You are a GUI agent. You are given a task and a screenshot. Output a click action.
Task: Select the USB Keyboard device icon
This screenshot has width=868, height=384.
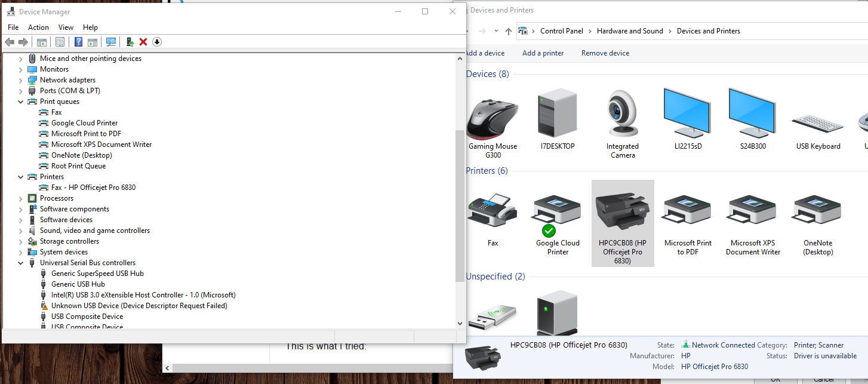pos(818,124)
